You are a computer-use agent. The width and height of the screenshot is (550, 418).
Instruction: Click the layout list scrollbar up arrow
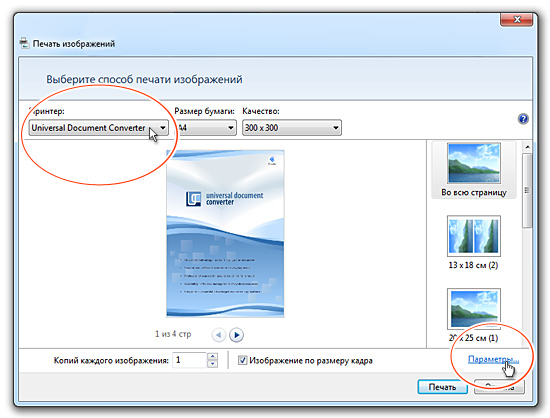coord(527,147)
